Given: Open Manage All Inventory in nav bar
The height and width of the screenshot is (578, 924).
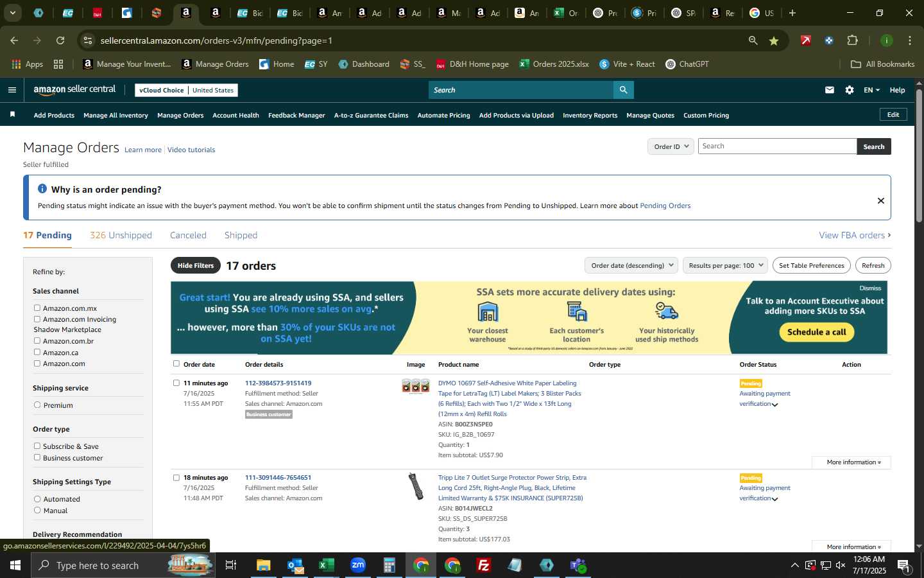Looking at the screenshot, I should point(116,116).
